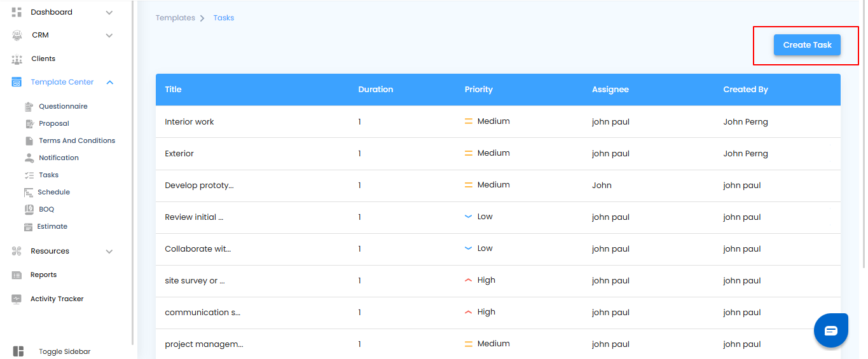
Task: Go to Templates breadcrumb link
Action: pyautogui.click(x=175, y=18)
